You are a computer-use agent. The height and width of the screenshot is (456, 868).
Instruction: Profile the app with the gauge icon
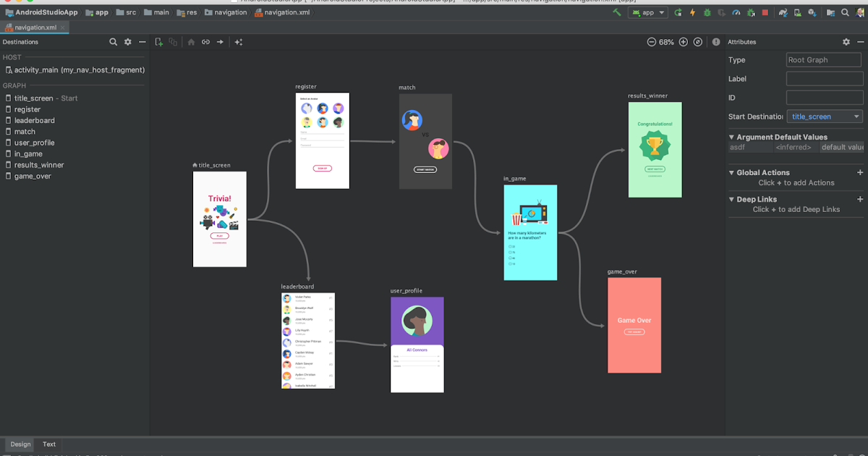pyautogui.click(x=736, y=12)
